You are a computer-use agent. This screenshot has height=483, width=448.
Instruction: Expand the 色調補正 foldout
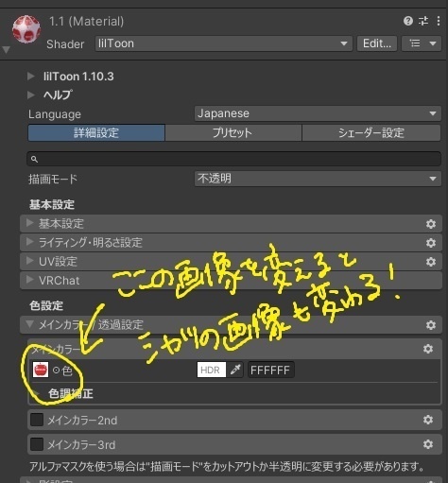click(x=37, y=393)
